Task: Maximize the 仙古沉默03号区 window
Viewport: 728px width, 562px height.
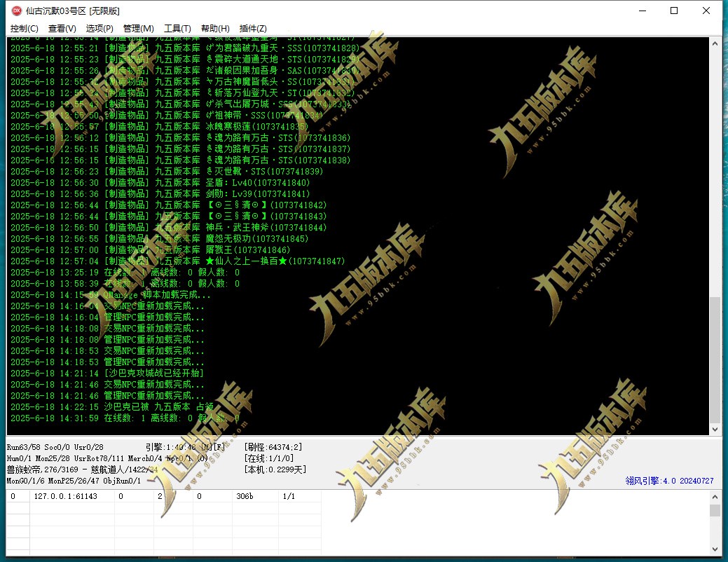Action: coord(674,11)
